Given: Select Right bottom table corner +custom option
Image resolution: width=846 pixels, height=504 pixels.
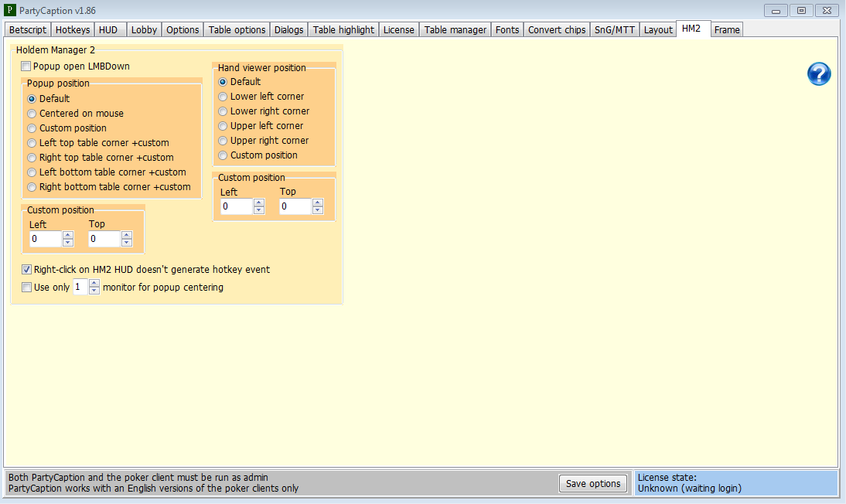Looking at the screenshot, I should click(32, 187).
